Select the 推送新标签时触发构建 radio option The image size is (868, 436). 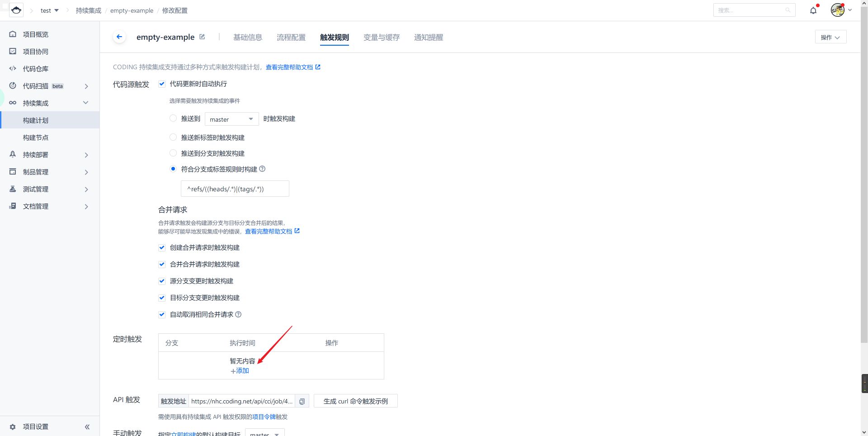(x=173, y=137)
